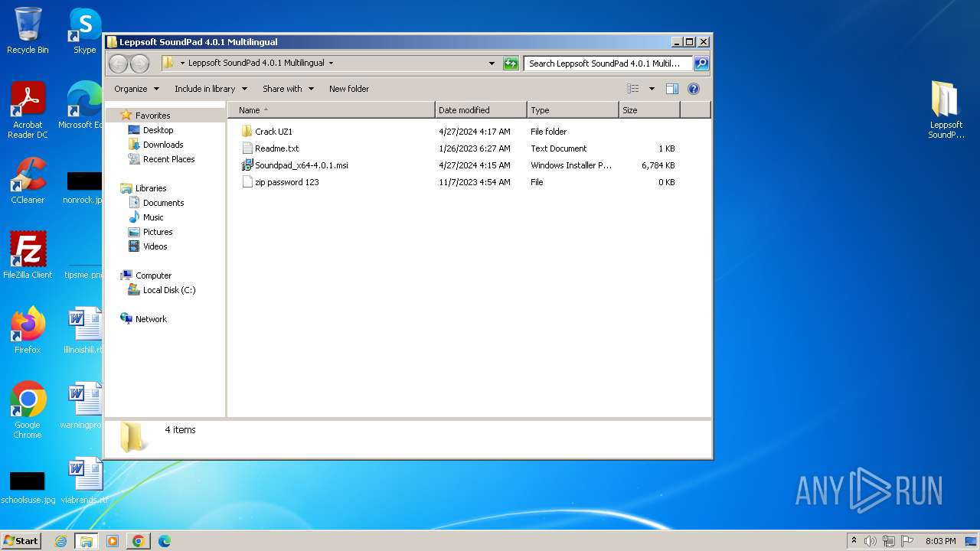Viewport: 980px width, 551px height.
Task: Sort by Size column header
Action: tap(649, 110)
